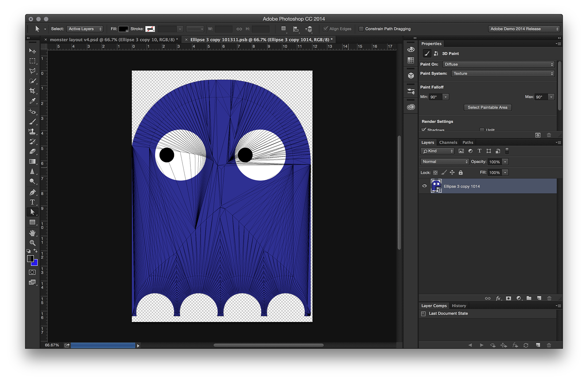
Task: Select the Dodge tool
Action: tap(32, 182)
